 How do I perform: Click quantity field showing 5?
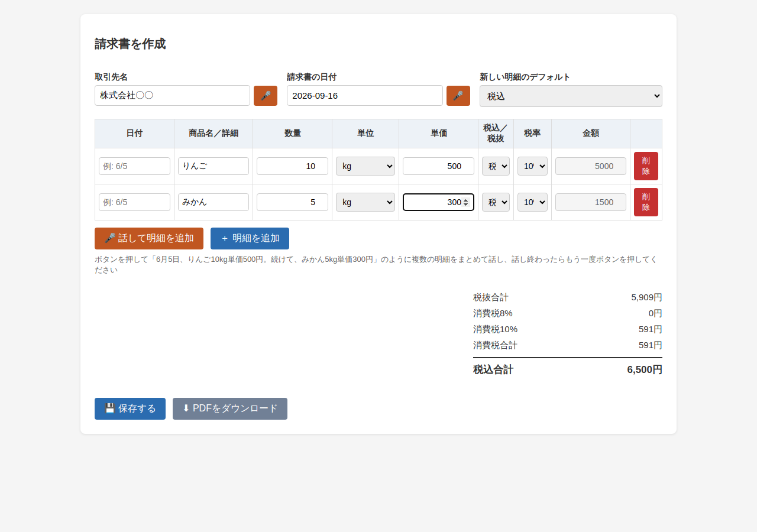(292, 202)
